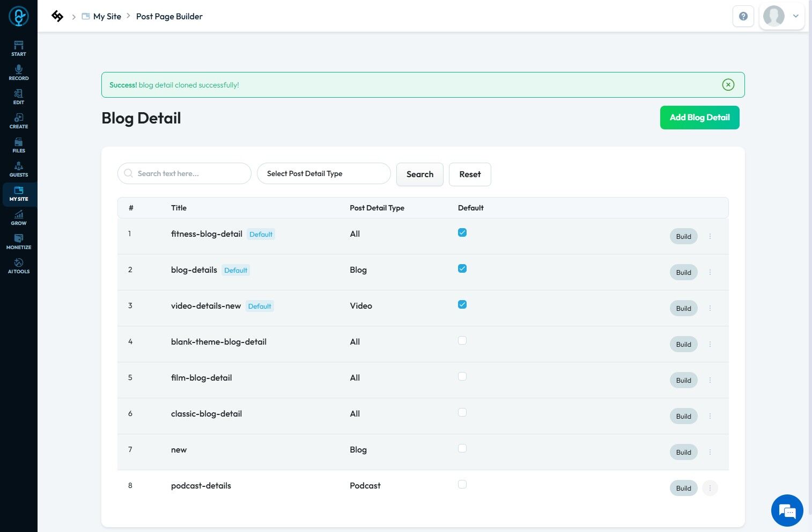Go to Files in sidebar

(x=19, y=145)
